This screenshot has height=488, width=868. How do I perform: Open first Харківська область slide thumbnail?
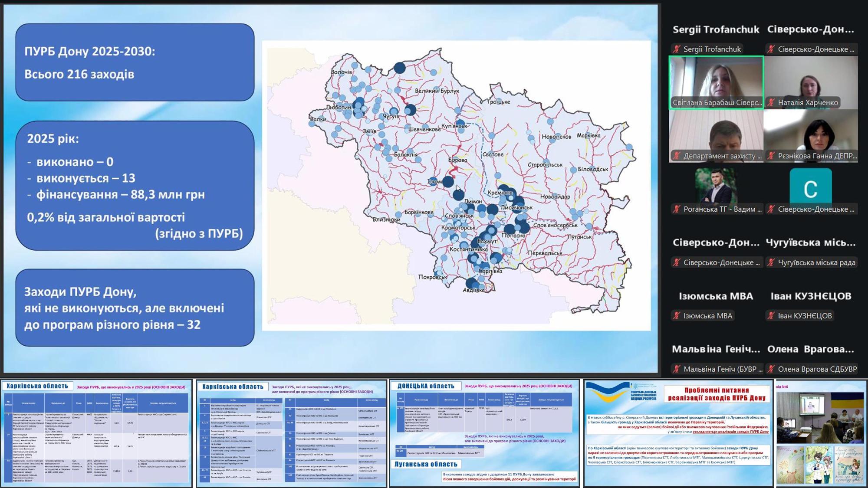pos(96,434)
